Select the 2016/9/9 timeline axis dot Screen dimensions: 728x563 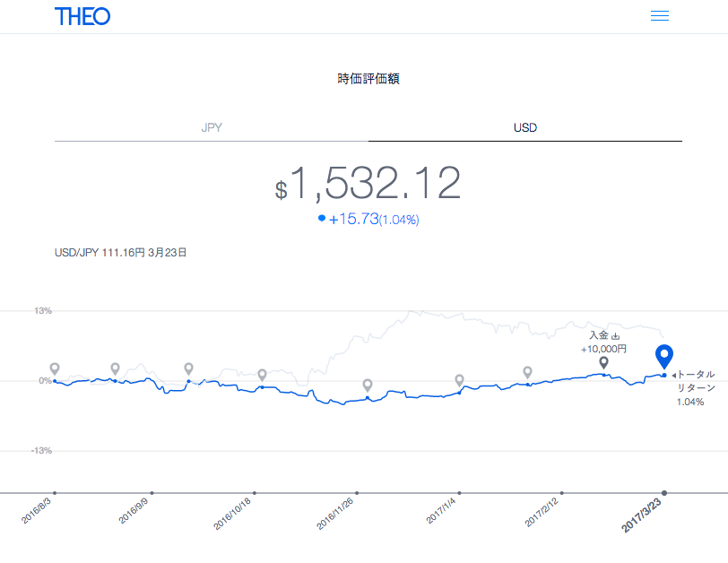pyautogui.click(x=152, y=493)
